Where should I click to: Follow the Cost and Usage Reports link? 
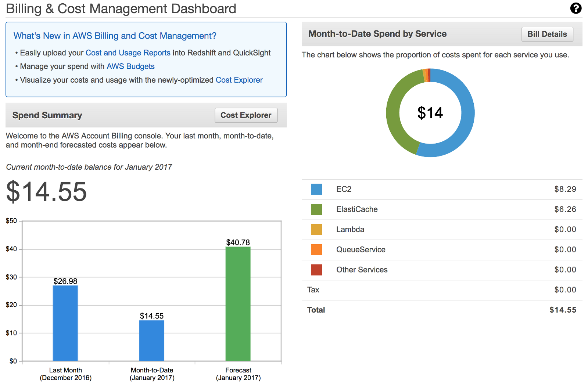pos(128,53)
